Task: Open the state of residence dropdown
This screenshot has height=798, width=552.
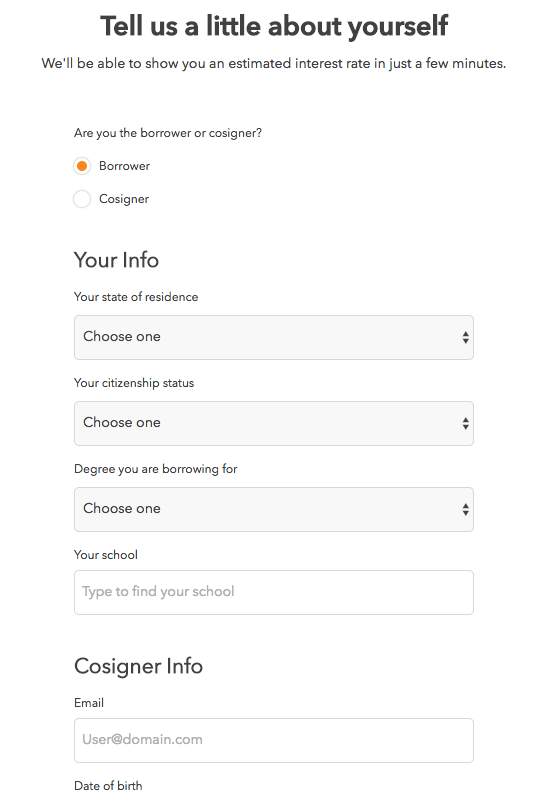Action: pyautogui.click(x=274, y=337)
